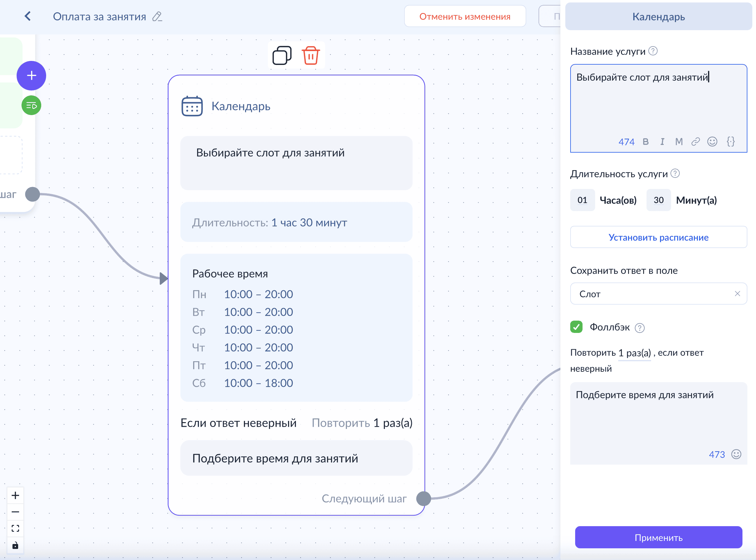756x560 pixels.
Task: Insert a link in the service name editor
Action: 696,142
